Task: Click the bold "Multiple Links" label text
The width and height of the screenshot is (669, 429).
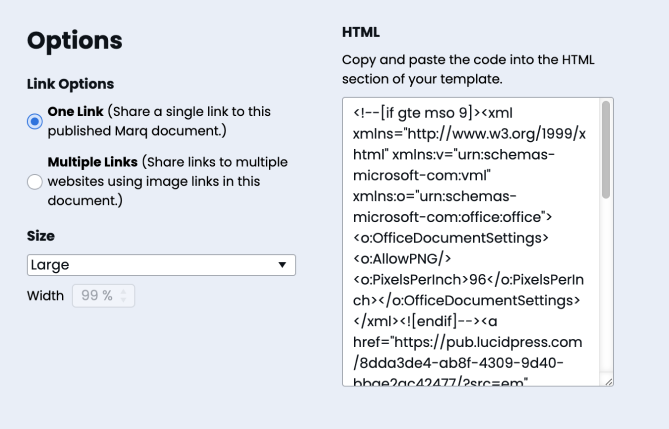Action: [94, 162]
